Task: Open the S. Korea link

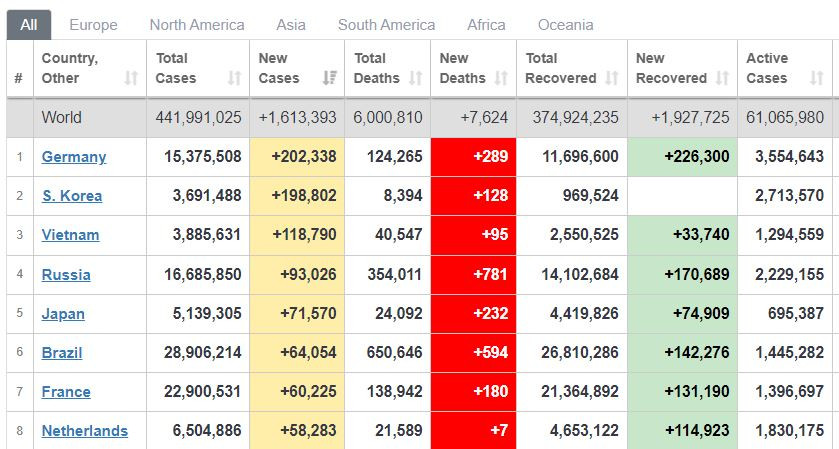Action: coord(72,196)
